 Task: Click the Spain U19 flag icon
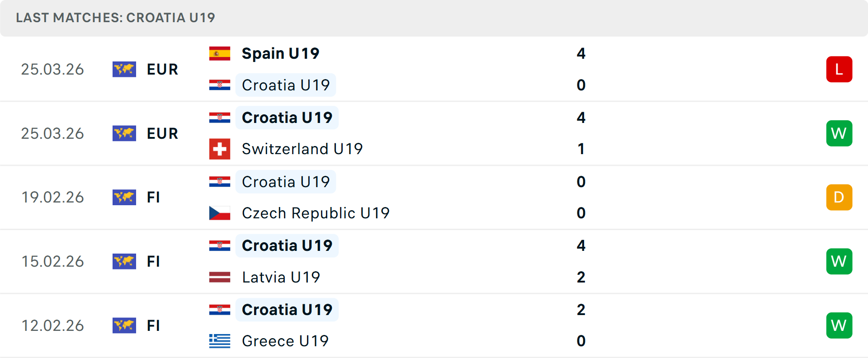pos(220,53)
